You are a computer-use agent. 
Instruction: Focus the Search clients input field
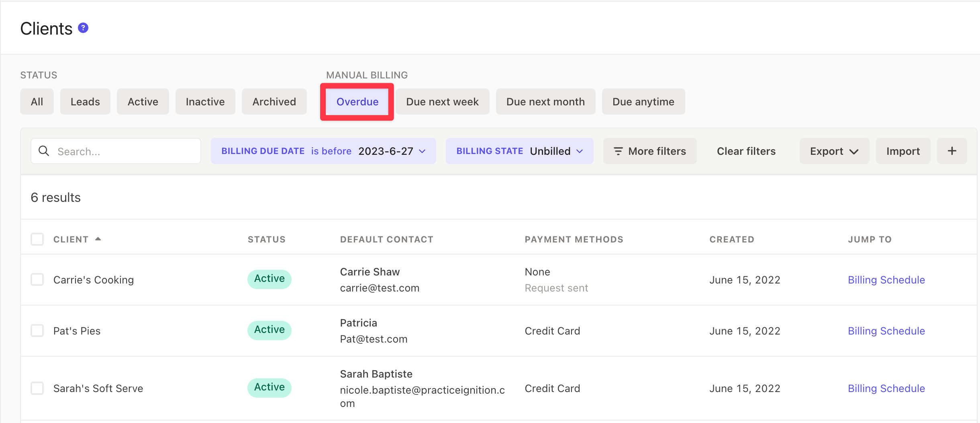tap(125, 151)
